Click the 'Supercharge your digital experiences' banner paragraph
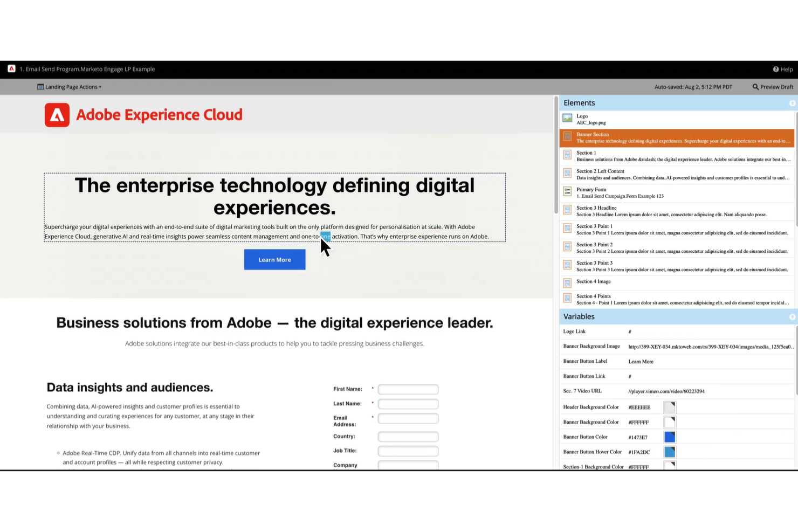The image size is (798, 532). 267,232
